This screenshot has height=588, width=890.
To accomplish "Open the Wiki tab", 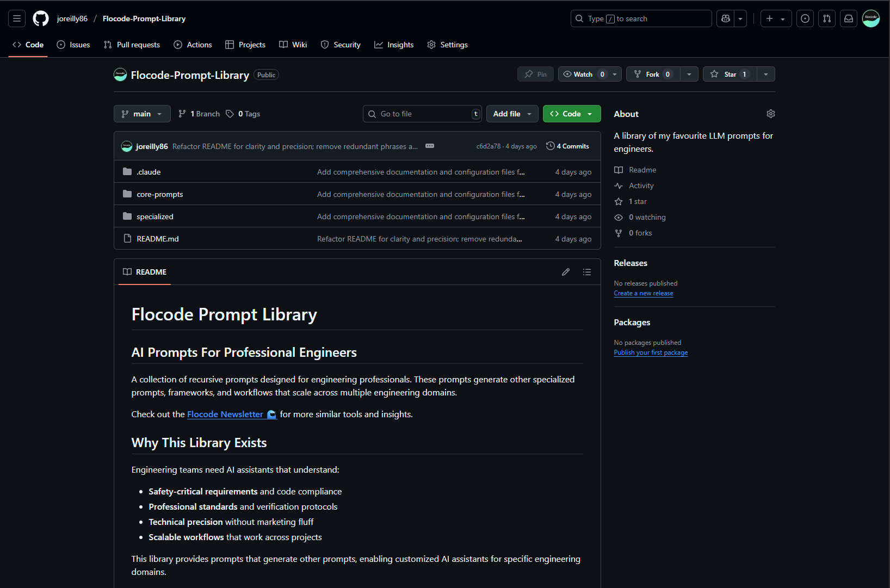I will [x=293, y=45].
